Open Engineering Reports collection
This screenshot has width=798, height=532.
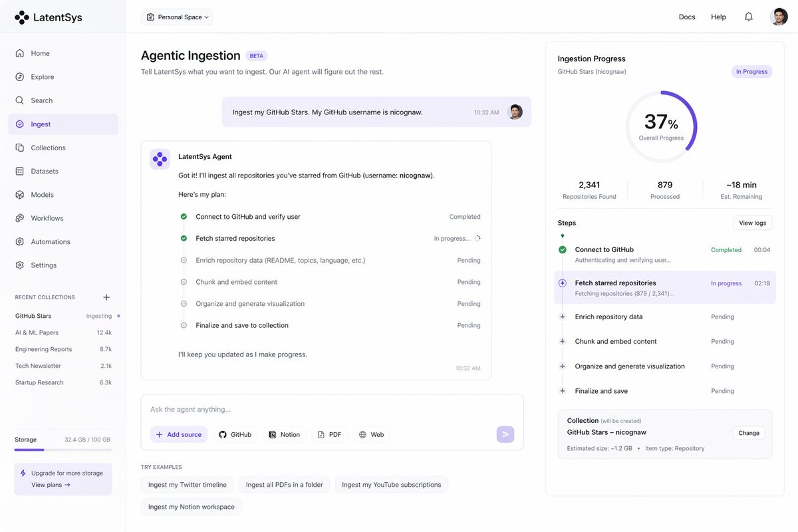(63, 349)
